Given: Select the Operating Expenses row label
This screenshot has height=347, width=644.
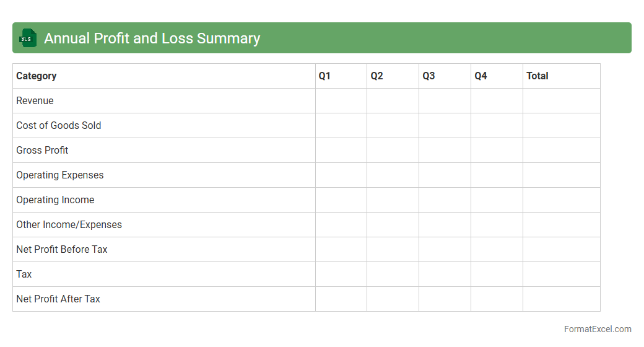Looking at the screenshot, I should [60, 175].
